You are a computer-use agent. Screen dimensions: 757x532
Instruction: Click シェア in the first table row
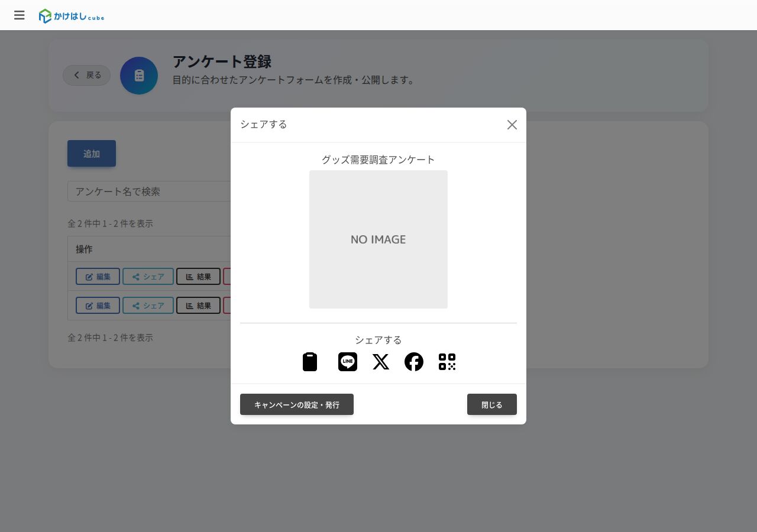tap(148, 277)
